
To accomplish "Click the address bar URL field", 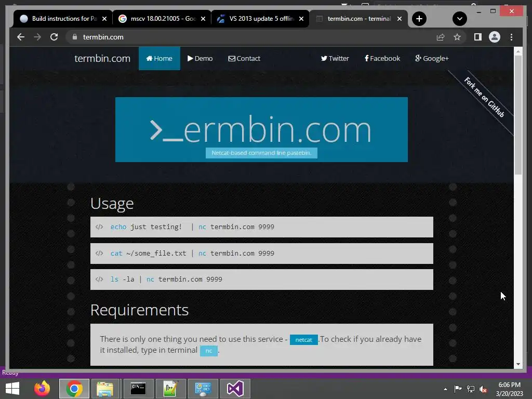I will pyautogui.click(x=251, y=37).
